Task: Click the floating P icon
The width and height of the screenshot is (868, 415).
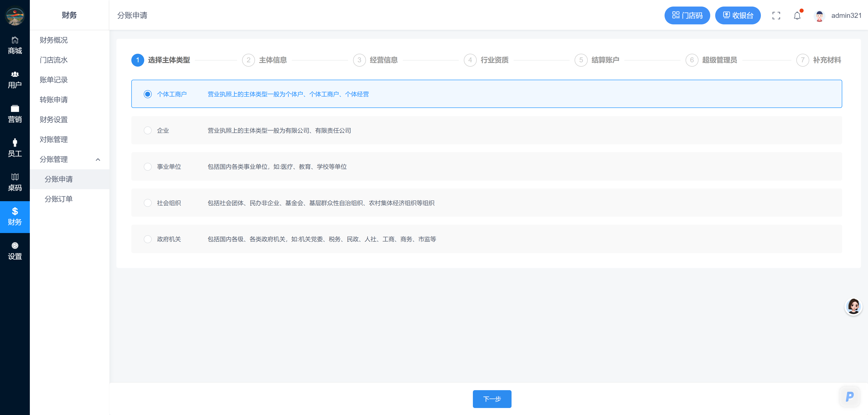Action: click(849, 396)
